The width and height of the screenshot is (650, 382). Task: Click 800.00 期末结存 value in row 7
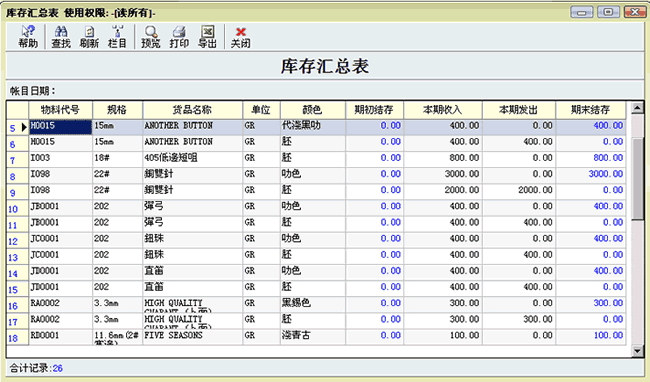click(591, 159)
